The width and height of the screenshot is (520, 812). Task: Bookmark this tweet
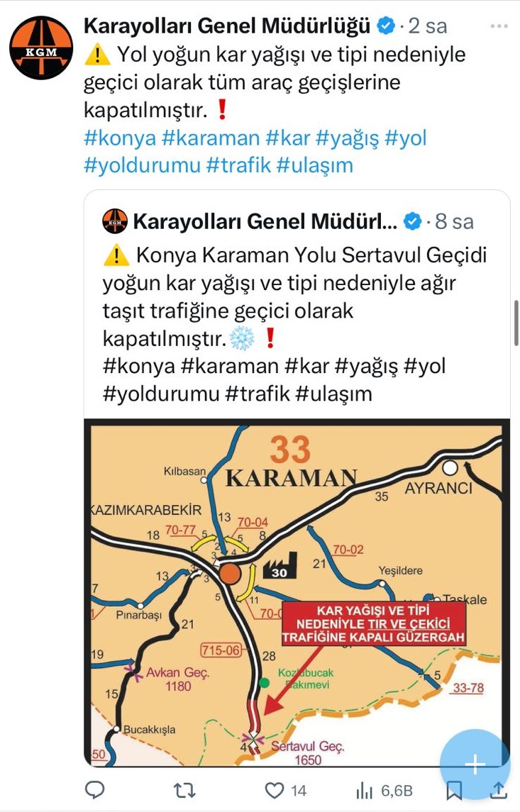pyautogui.click(x=454, y=791)
